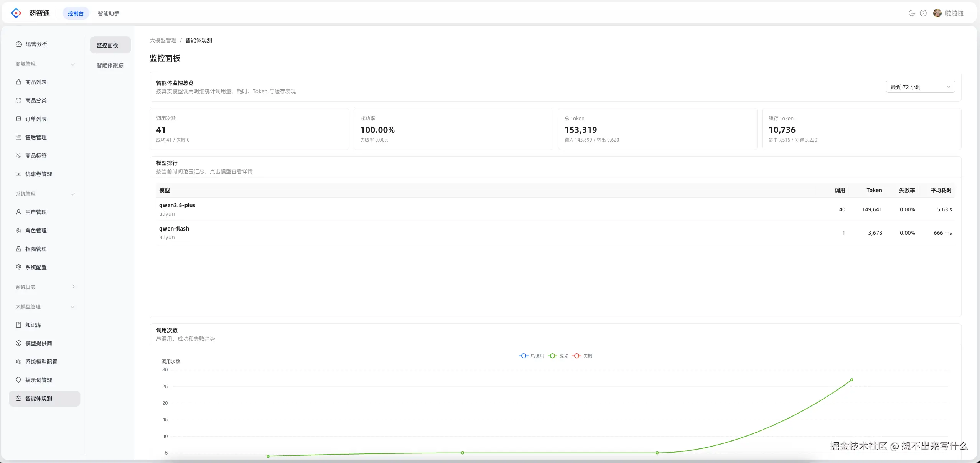Click the user avatar 啦啦啦

point(937,13)
